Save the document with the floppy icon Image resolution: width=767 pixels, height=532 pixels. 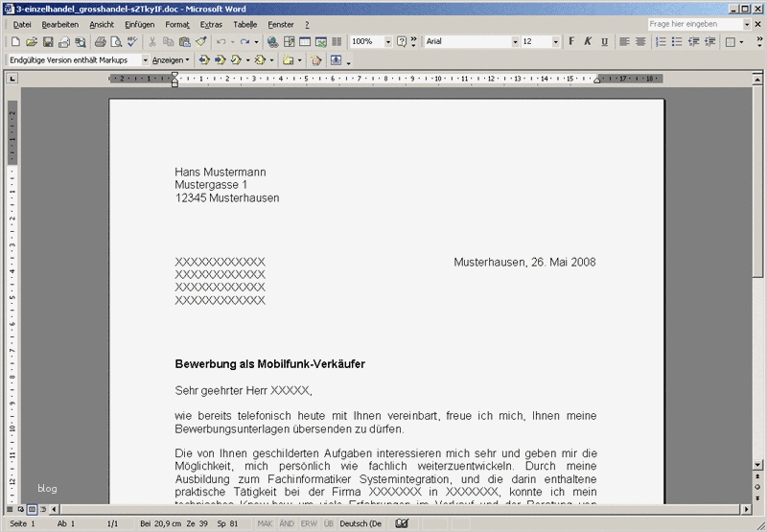pyautogui.click(x=48, y=42)
